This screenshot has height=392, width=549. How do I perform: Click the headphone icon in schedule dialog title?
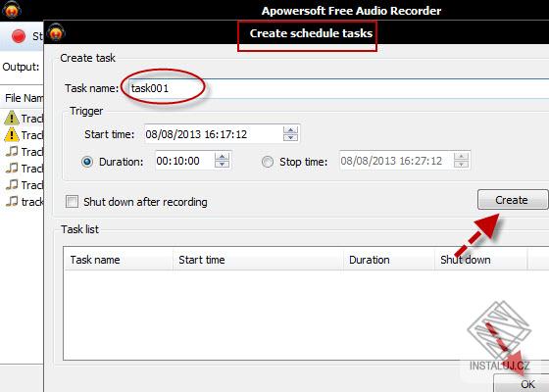pos(56,33)
